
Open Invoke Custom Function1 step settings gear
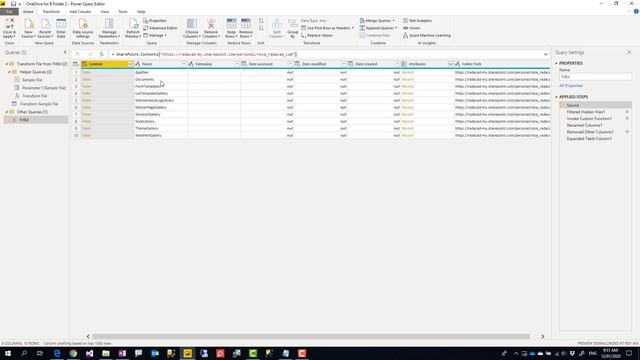pos(627,118)
